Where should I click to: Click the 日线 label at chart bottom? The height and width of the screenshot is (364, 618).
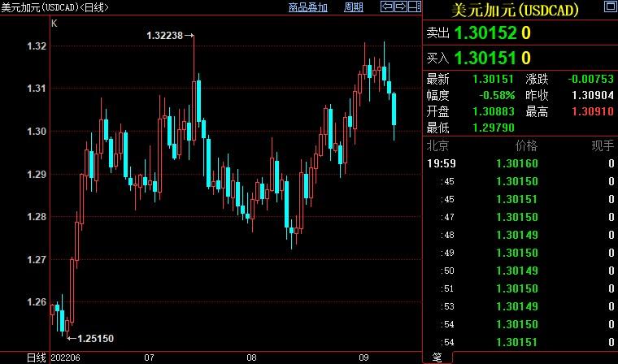pos(37,357)
